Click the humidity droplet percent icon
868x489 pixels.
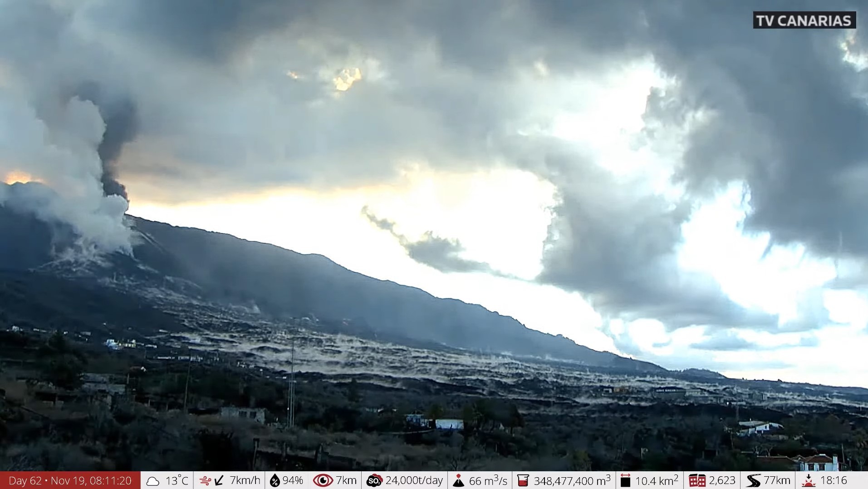click(x=275, y=481)
